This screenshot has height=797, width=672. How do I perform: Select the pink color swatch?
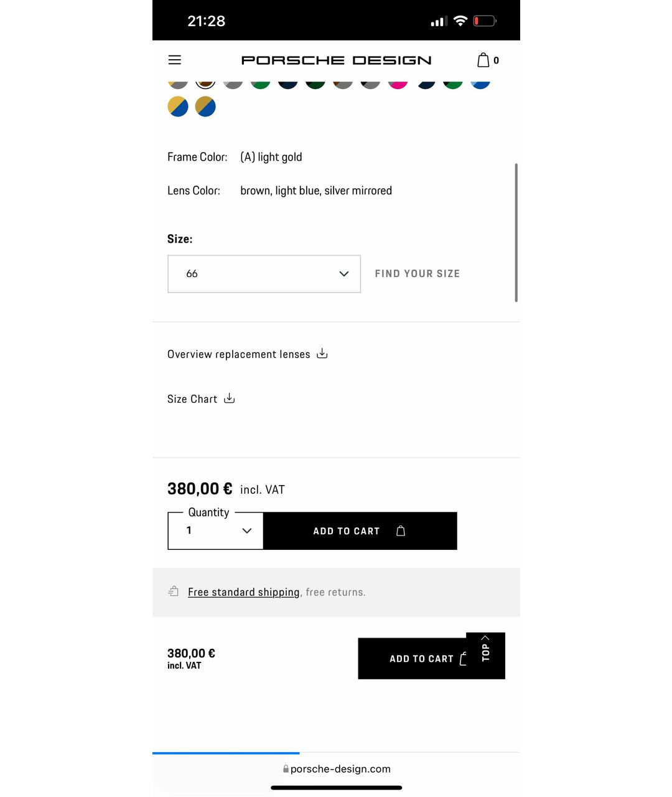click(x=398, y=83)
